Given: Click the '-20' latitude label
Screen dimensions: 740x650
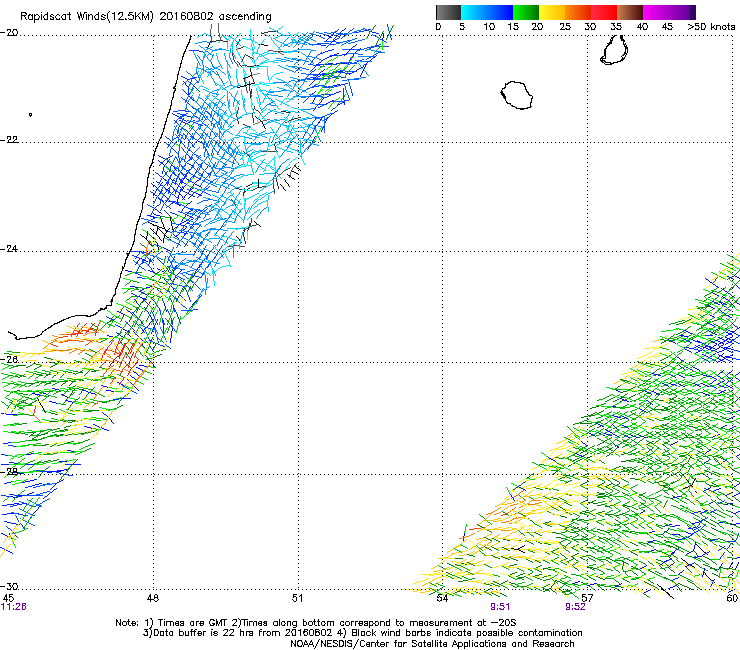Looking at the screenshot, I should pyautogui.click(x=9, y=33).
